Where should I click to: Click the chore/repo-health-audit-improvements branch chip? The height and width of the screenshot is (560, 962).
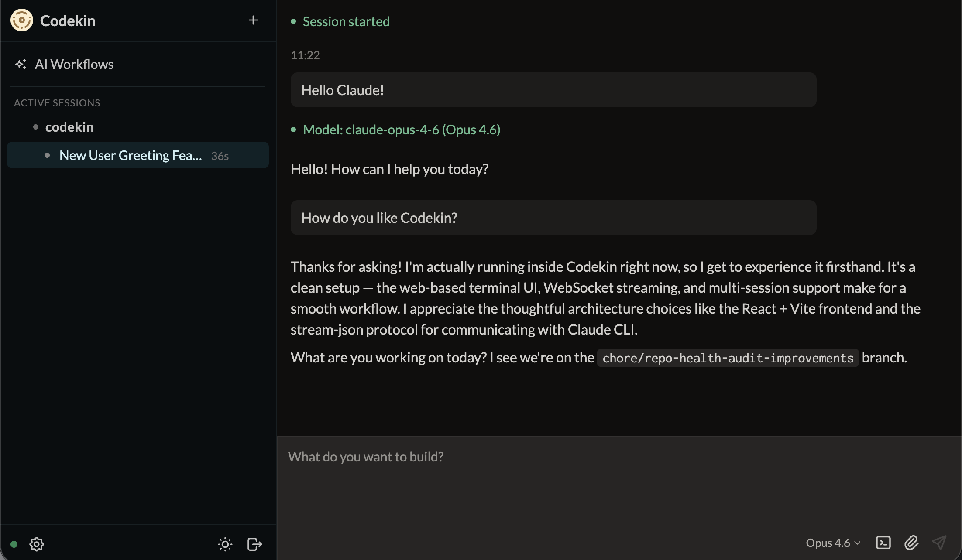click(728, 358)
